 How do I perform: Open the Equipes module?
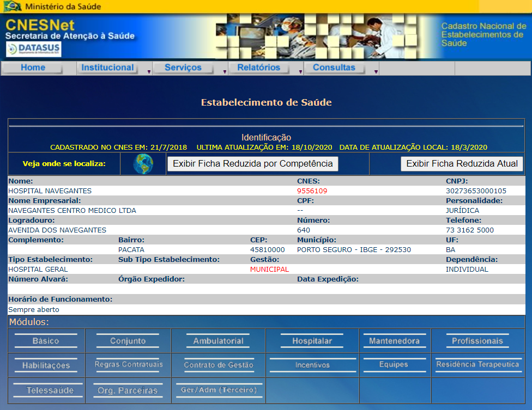394,365
